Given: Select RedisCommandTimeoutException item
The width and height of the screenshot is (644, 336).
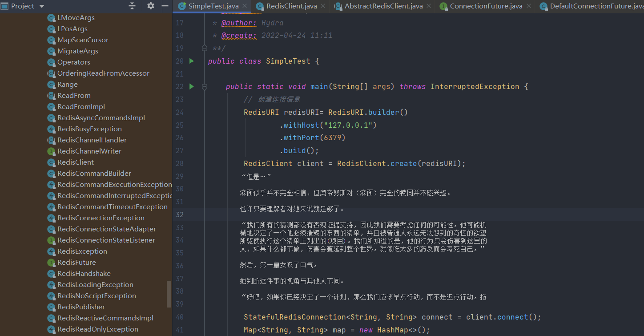Looking at the screenshot, I should (x=113, y=207).
